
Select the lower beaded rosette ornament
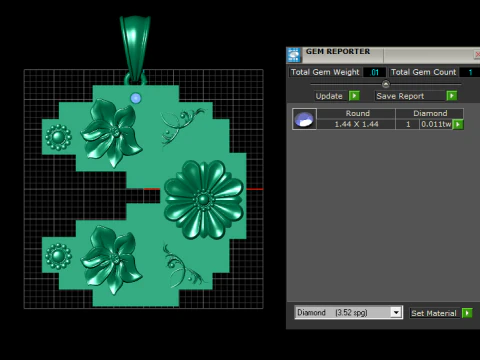(x=58, y=256)
